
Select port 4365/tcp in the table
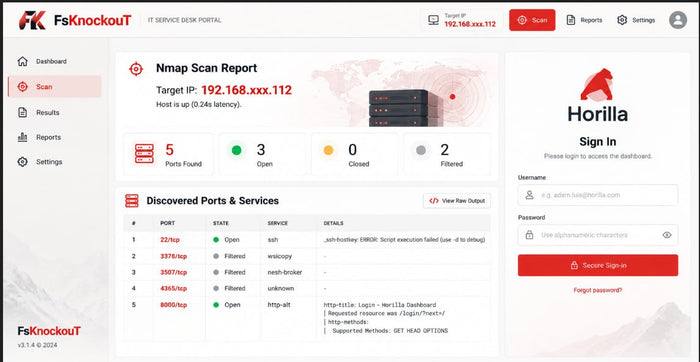(x=174, y=288)
